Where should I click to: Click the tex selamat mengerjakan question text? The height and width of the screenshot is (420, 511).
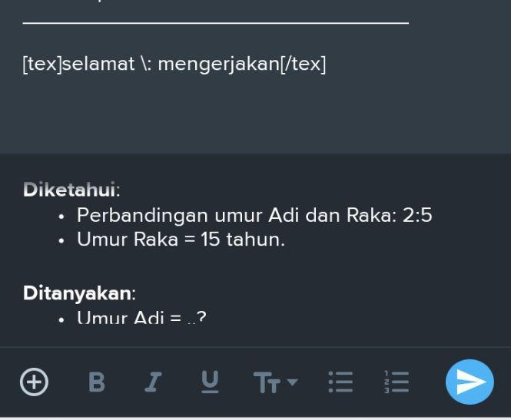tap(174, 64)
